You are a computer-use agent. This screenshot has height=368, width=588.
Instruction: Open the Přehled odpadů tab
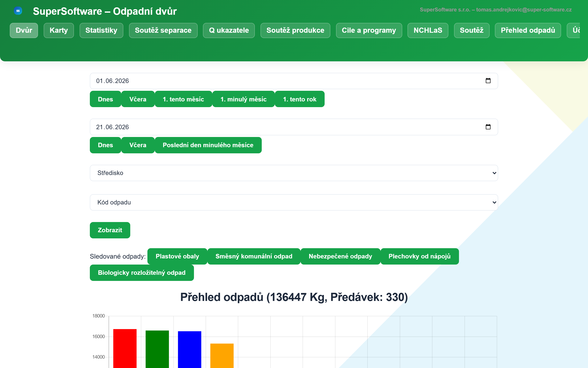click(x=528, y=30)
